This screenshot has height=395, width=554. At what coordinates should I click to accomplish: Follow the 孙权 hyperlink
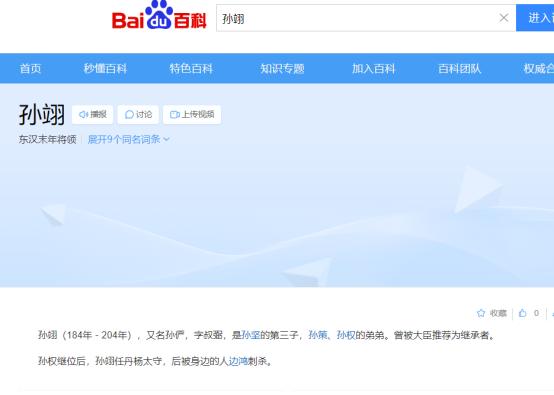[346, 335]
